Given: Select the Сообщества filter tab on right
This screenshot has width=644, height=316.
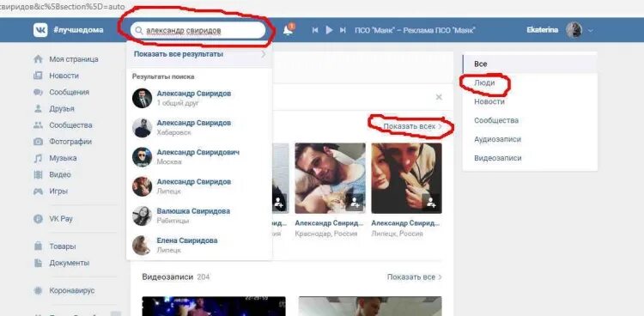Looking at the screenshot, I should [x=530, y=120].
